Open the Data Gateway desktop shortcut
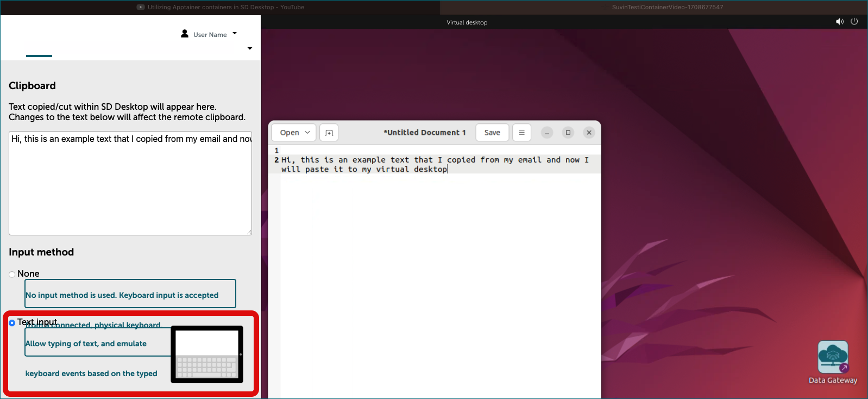The width and height of the screenshot is (868, 399). (833, 362)
